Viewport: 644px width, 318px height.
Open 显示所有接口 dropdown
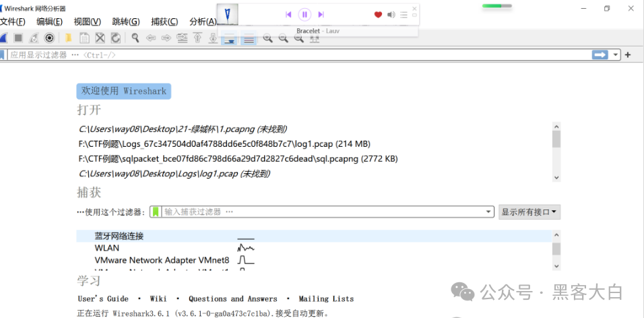(x=529, y=212)
